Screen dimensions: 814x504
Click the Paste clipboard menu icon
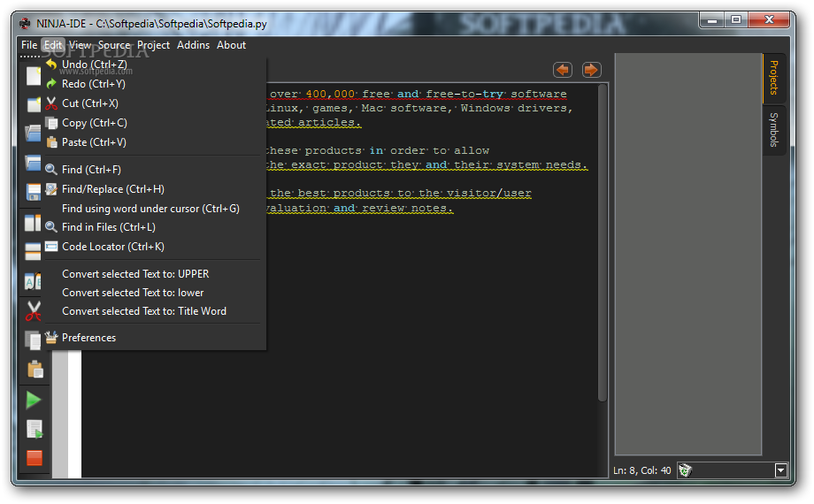51,142
